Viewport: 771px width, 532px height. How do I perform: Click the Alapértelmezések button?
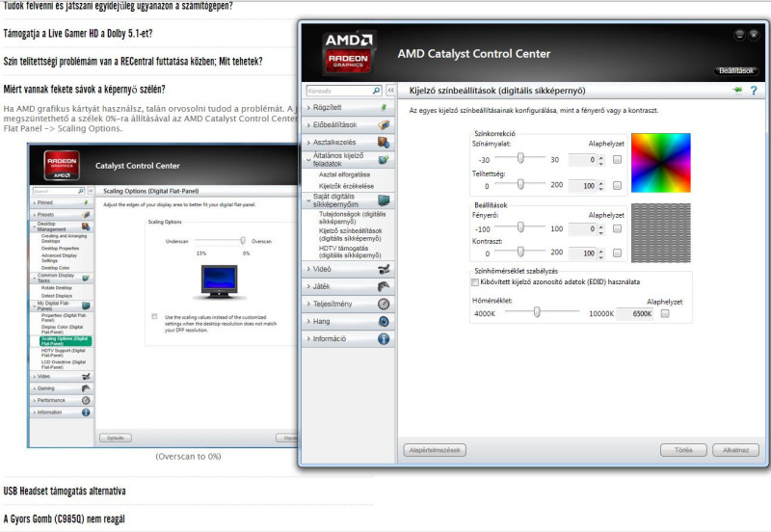(435, 450)
